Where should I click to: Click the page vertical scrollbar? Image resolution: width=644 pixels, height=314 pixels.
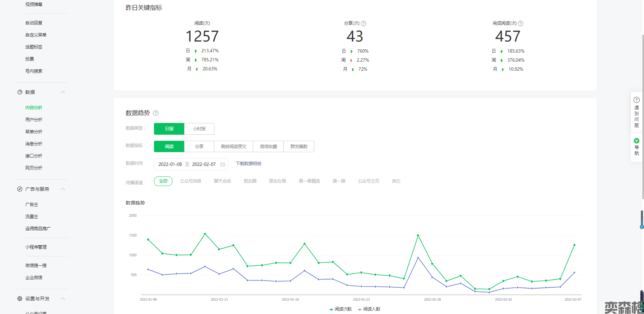tap(642, 134)
